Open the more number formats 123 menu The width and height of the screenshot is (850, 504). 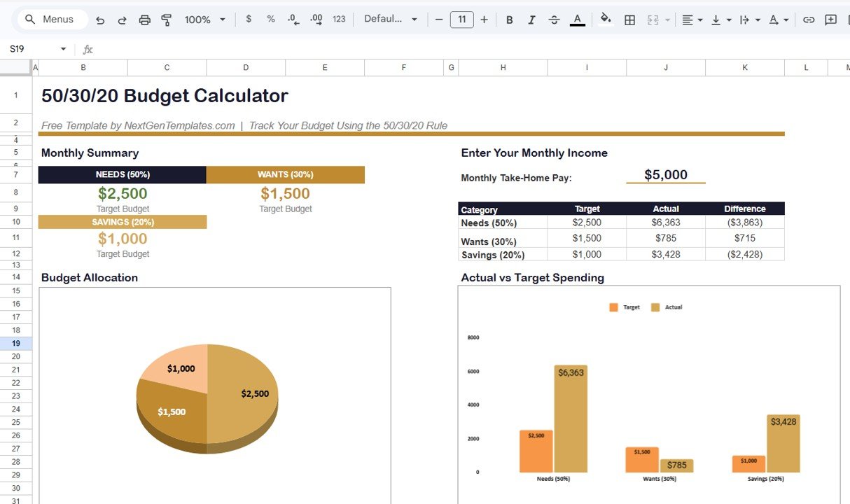(x=339, y=20)
